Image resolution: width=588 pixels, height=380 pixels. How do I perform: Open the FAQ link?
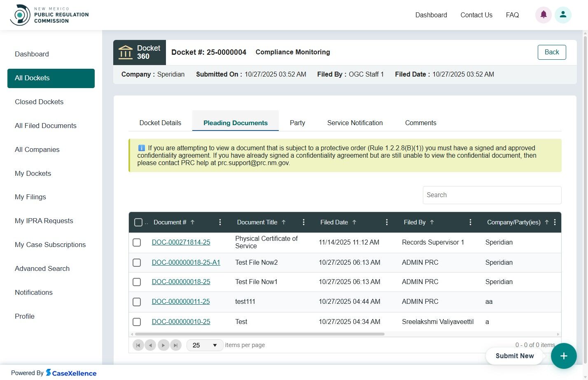tap(512, 15)
